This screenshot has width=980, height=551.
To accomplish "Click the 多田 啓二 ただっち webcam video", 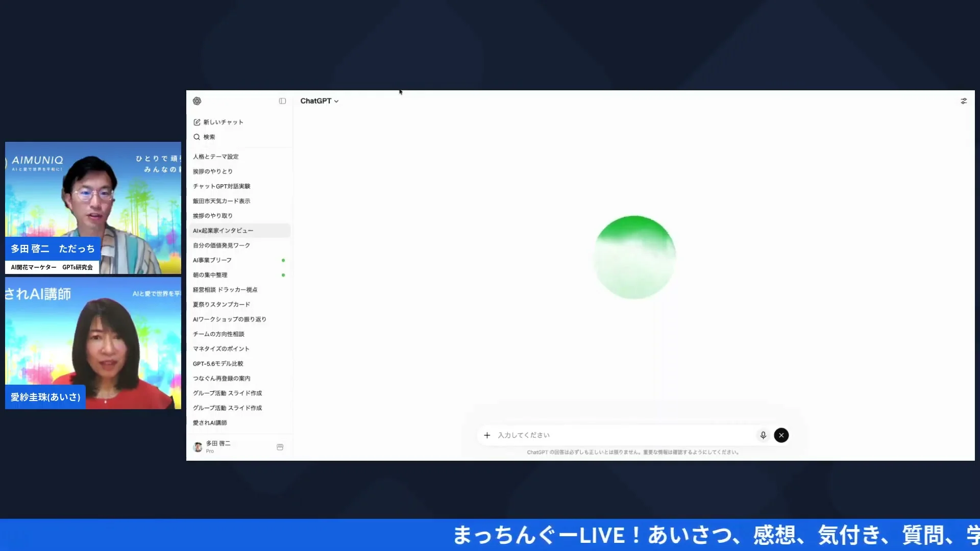I will pos(93,208).
